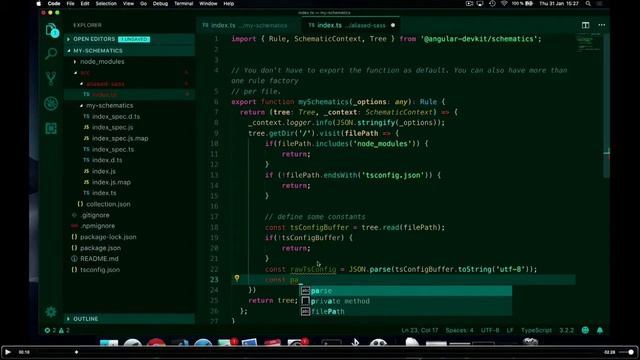Screen dimensions: 640x360
Task: Open the notifications bell in the status bar
Action: [x=600, y=330]
